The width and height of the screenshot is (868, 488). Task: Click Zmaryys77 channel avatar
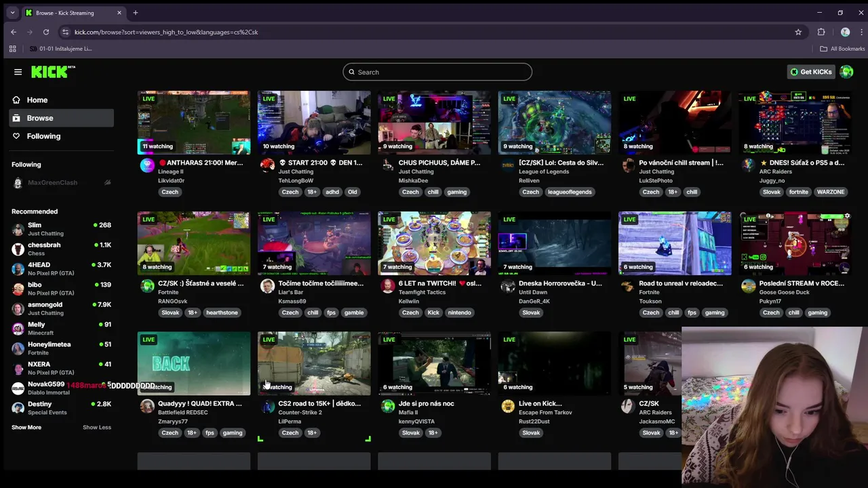147,405
